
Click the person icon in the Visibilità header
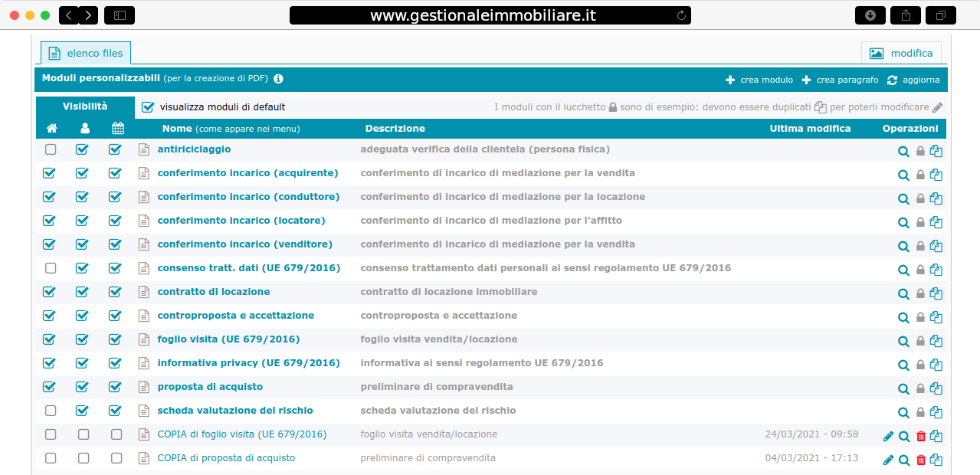click(x=84, y=129)
